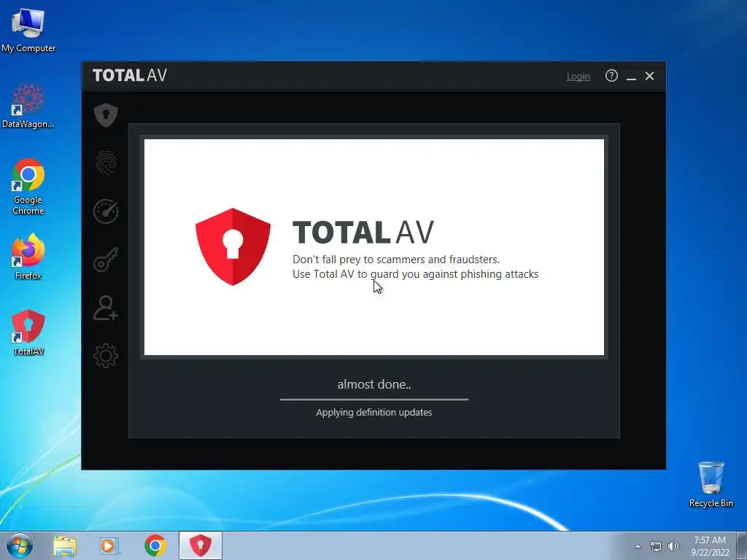Select Google Chrome desktop shortcut
This screenshot has width=747, height=560.
28,187
